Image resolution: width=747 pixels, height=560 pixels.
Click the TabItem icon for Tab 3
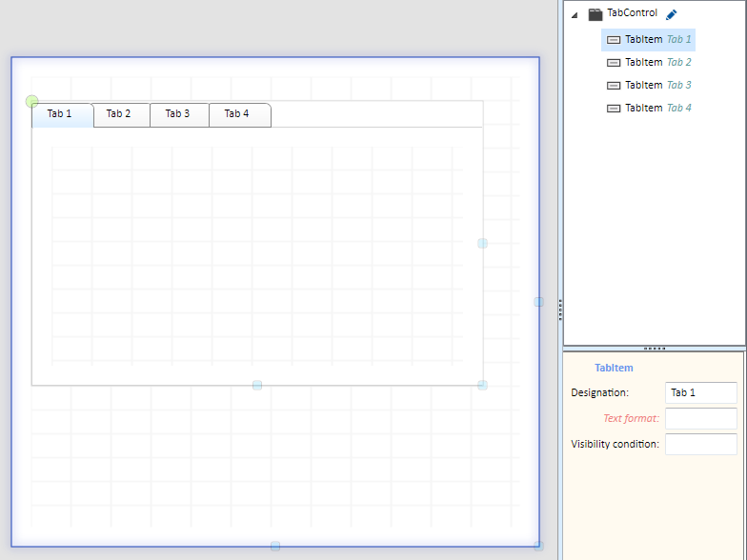click(x=614, y=86)
